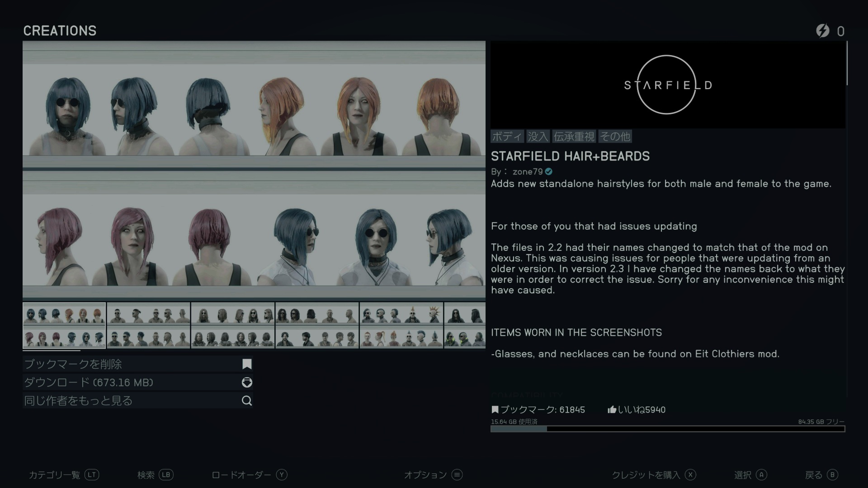Click the thumbs-up likes icon
The image size is (868, 488).
(612, 410)
